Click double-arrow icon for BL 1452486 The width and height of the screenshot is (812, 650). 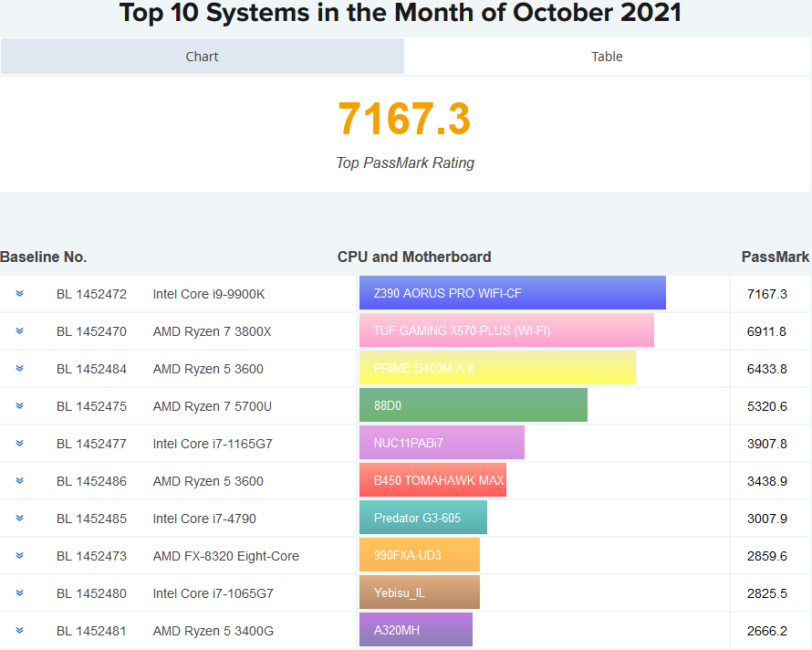20,480
